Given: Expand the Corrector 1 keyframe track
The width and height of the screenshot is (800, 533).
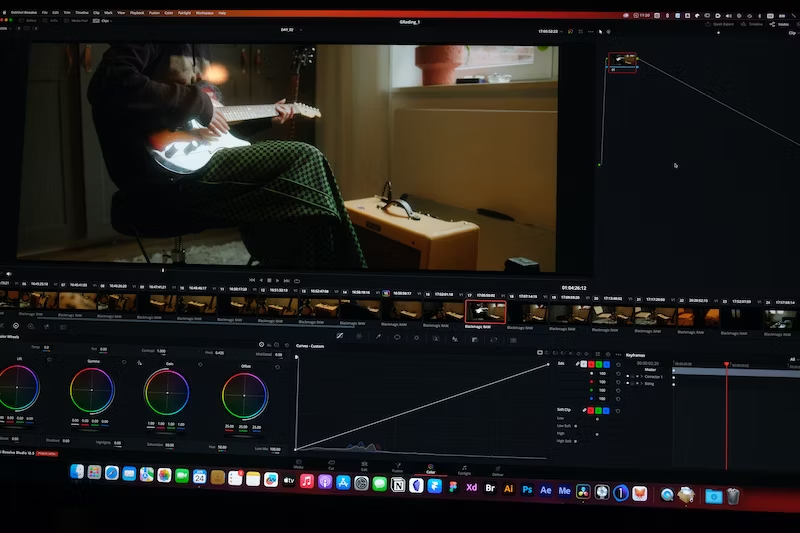Looking at the screenshot, I should pos(641,376).
